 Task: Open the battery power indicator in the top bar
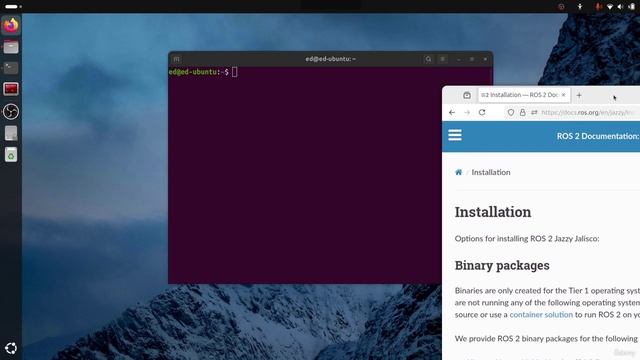631,7
